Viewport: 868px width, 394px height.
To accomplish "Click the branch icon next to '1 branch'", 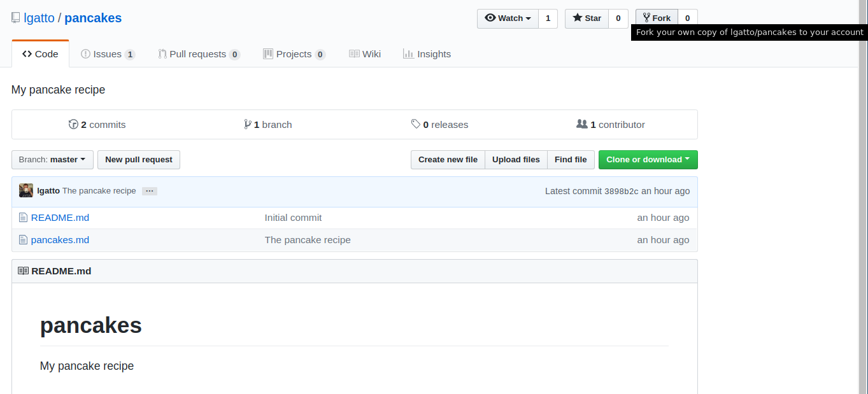I will pos(247,124).
